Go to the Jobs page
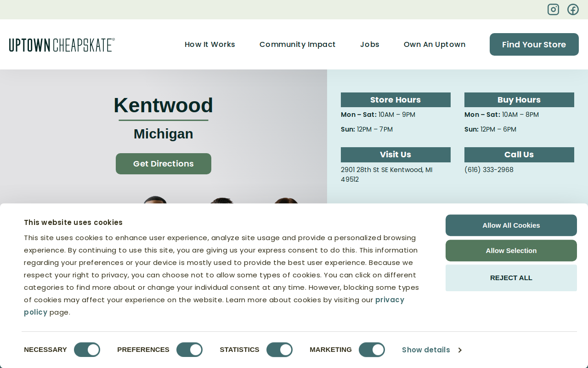The image size is (588, 368). pyautogui.click(x=370, y=44)
